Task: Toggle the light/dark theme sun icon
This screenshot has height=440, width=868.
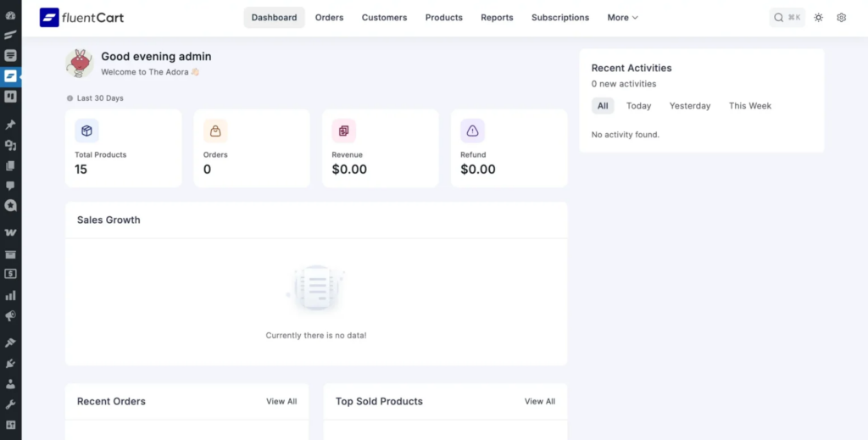Action: point(818,17)
